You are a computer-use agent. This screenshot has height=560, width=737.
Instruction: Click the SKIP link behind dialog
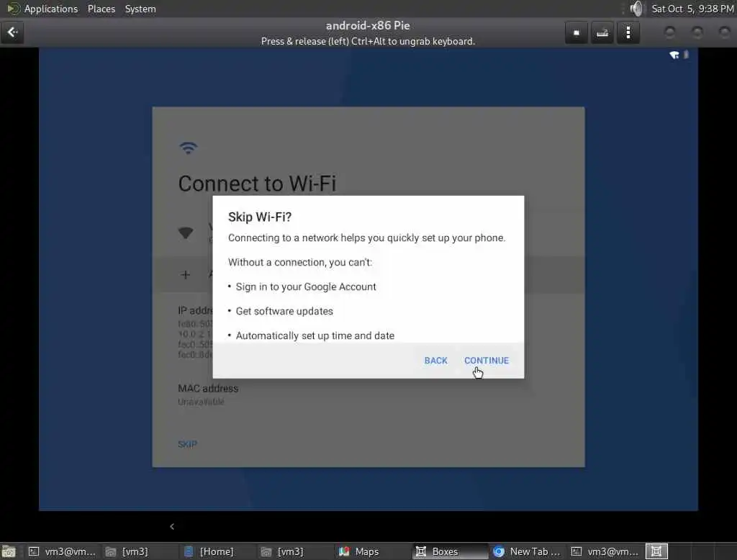pos(187,444)
